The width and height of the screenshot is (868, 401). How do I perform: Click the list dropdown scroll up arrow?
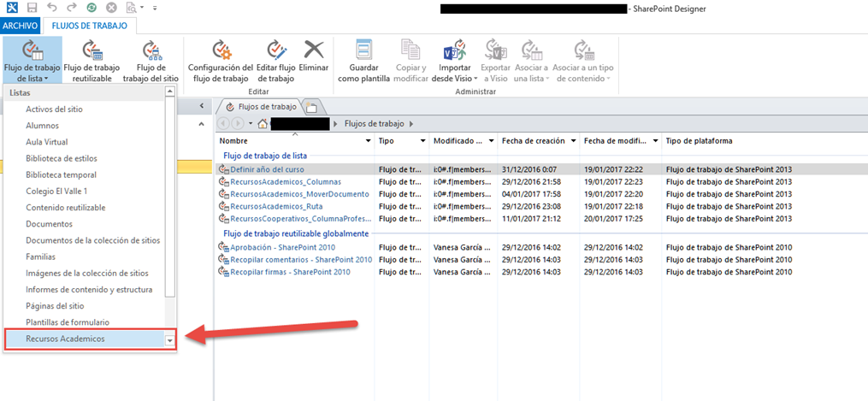(x=170, y=91)
